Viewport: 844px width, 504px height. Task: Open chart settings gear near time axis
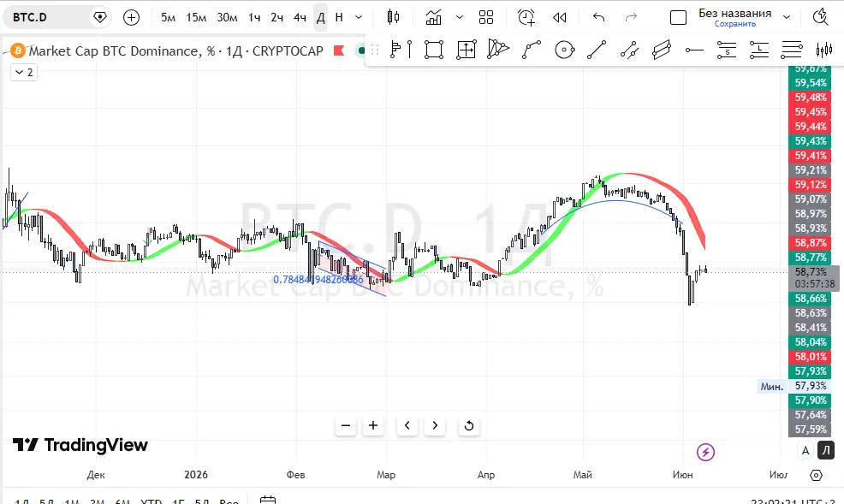click(x=816, y=475)
